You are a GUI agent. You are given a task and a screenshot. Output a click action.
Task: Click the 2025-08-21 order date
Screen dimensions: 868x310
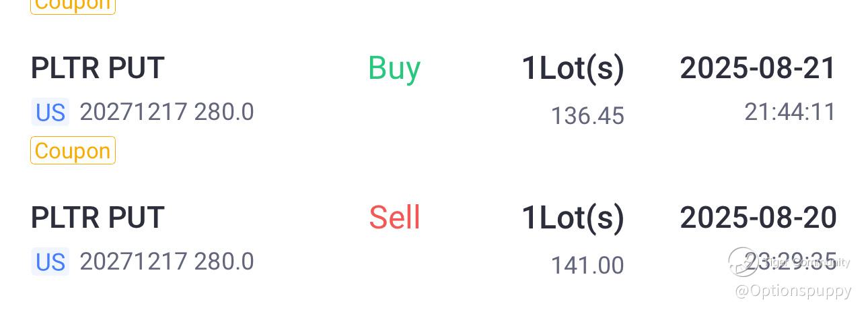coord(758,68)
